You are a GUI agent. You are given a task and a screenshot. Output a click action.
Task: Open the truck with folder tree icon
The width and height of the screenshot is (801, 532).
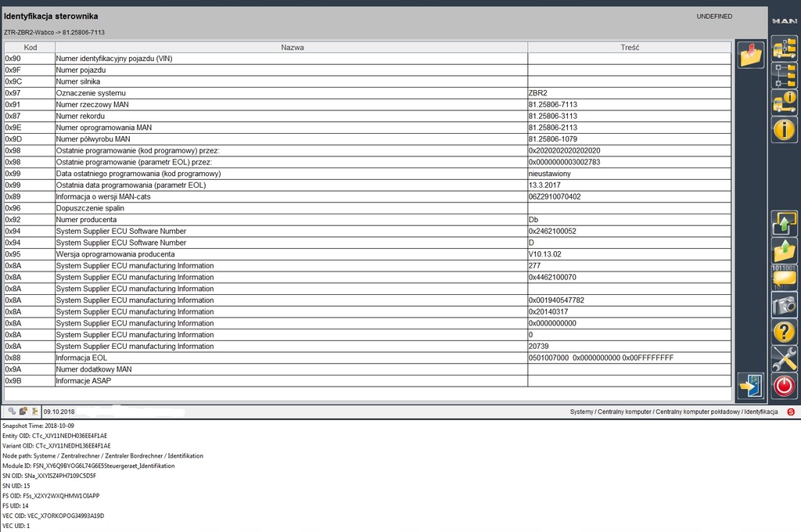pyautogui.click(x=784, y=48)
